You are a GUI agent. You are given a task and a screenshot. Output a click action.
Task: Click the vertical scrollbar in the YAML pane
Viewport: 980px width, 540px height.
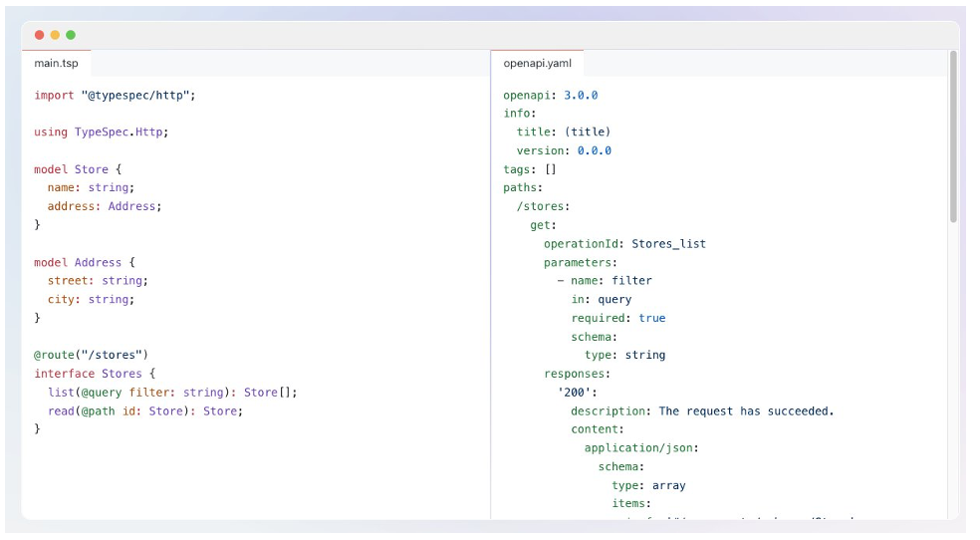click(x=953, y=139)
